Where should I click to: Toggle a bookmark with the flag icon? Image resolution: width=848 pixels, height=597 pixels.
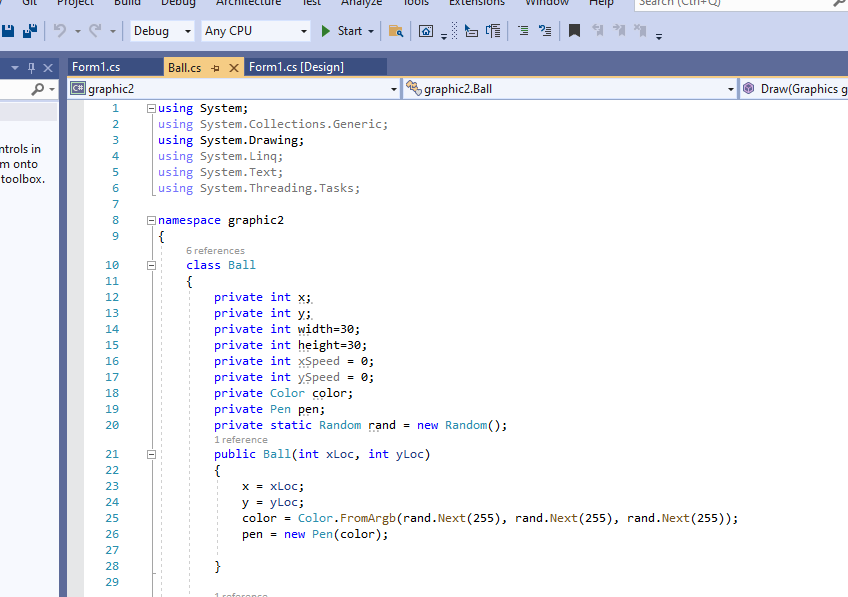click(x=574, y=31)
